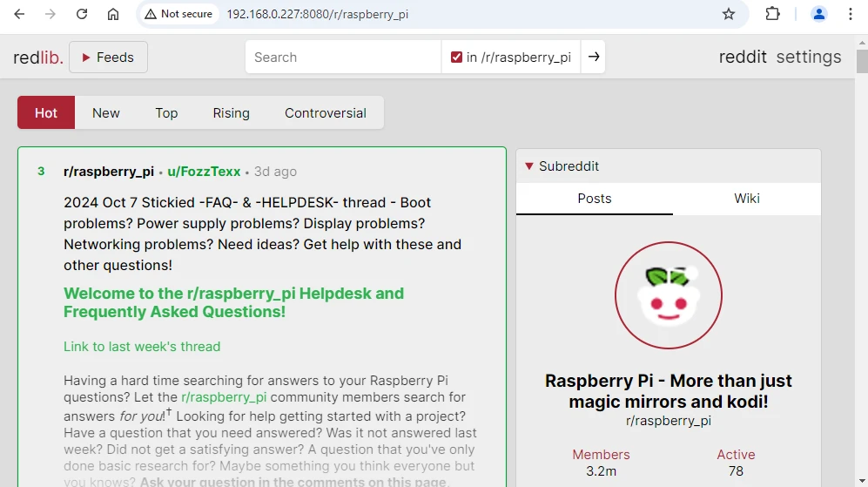Open the redlib settings page
This screenshot has width=868, height=487.
click(808, 57)
